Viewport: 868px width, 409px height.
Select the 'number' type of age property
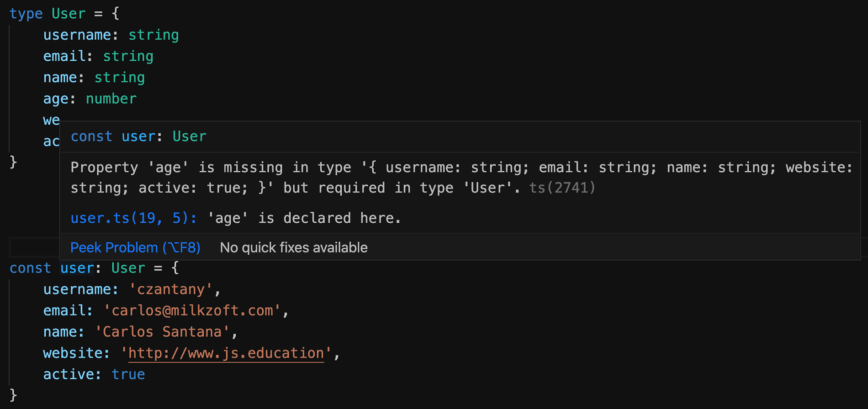pos(111,99)
